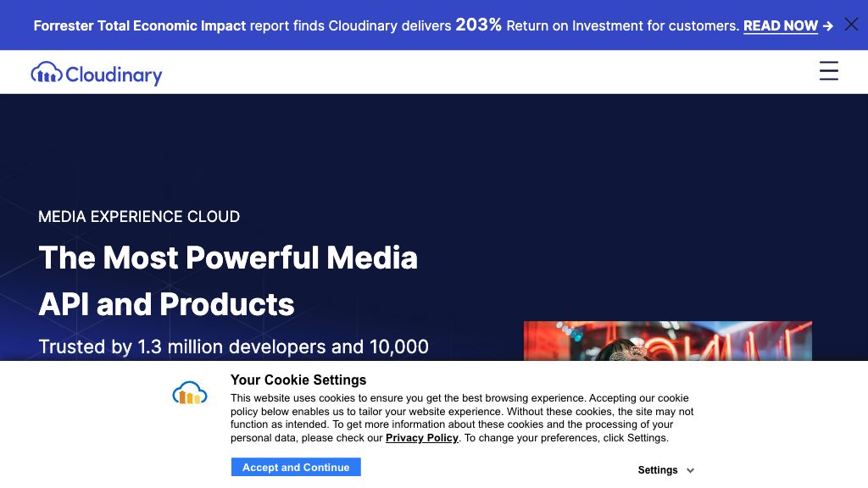Click the cookie policy description paragraph
Image resolution: width=868 pixels, height=488 pixels.
(462, 418)
